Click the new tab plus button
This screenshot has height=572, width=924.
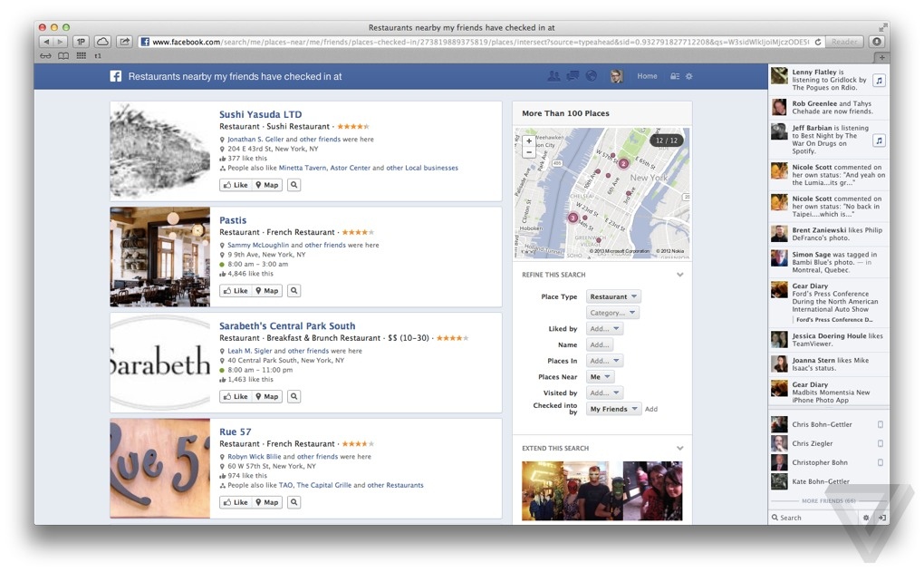click(881, 57)
